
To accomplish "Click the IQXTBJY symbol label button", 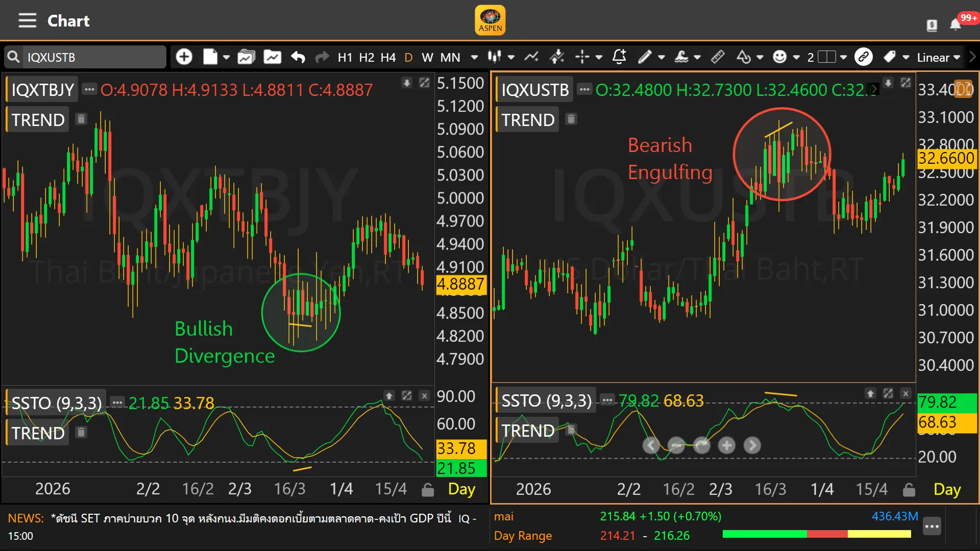I will tap(43, 90).
